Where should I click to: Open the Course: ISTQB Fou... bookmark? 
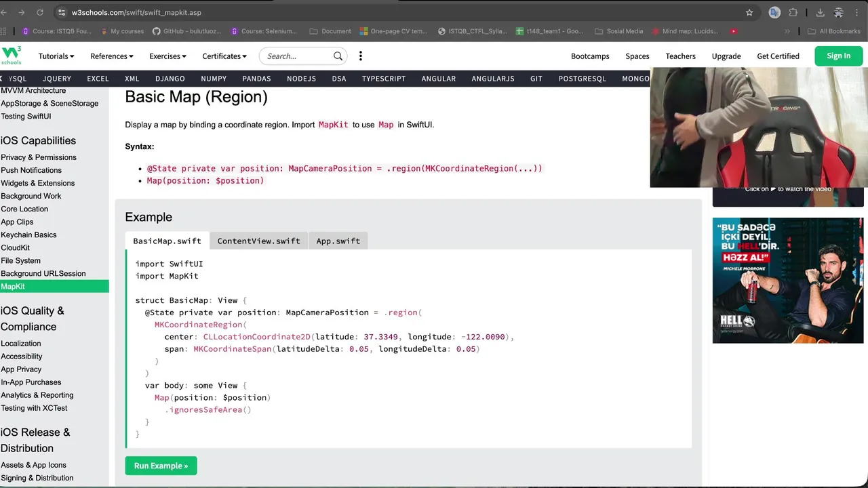pos(57,31)
